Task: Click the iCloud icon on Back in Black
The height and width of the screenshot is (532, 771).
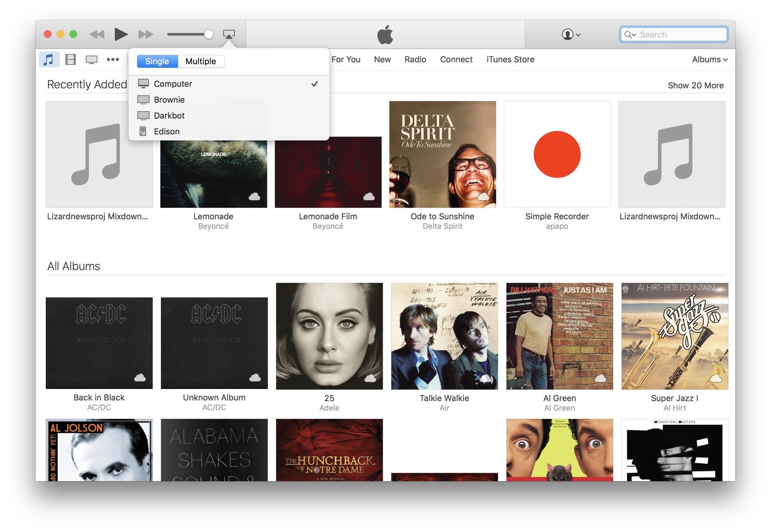Action: coord(140,377)
